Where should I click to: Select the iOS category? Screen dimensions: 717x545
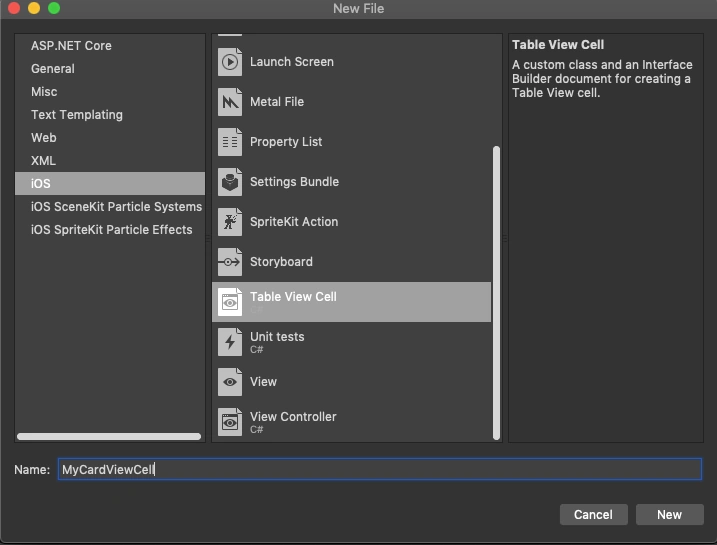[110, 183]
